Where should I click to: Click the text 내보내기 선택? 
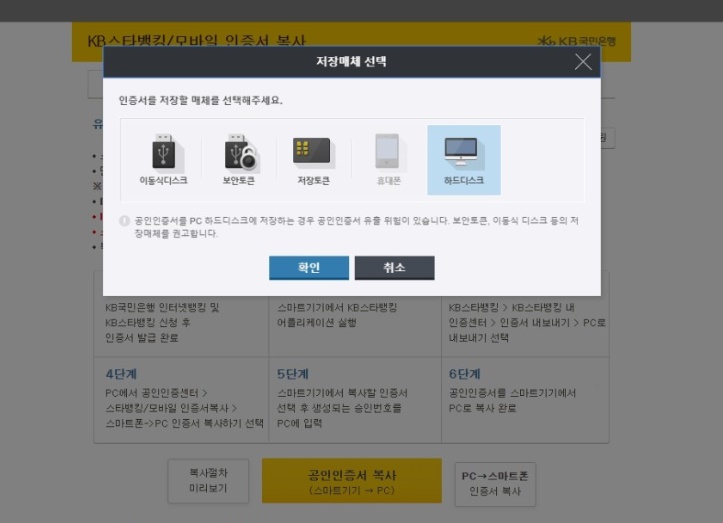pyautogui.click(x=479, y=338)
